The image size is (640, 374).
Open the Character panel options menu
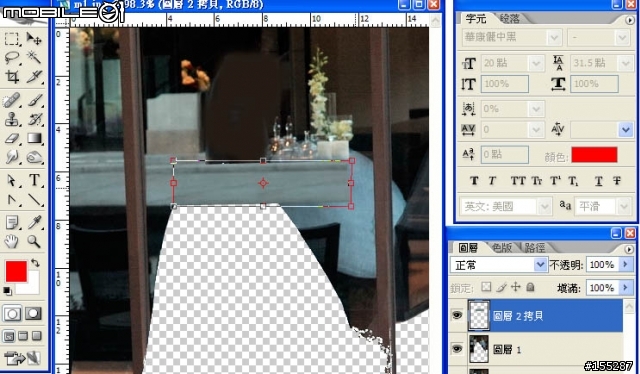[629, 20]
